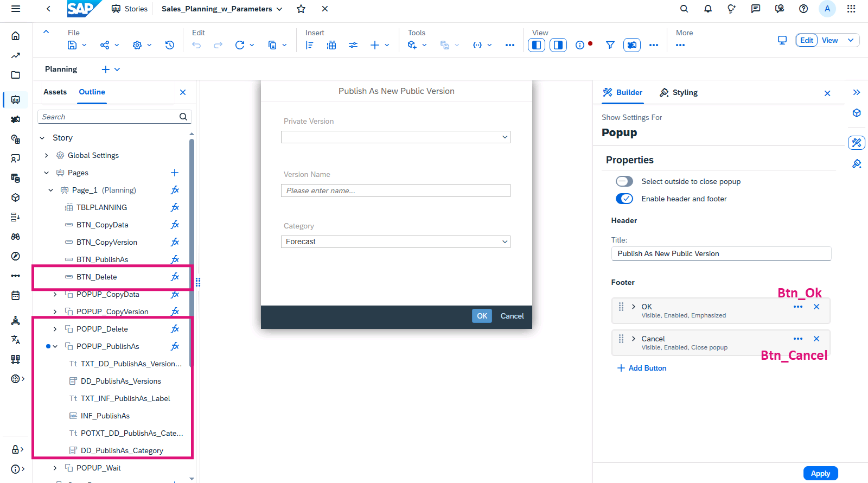Toggle right side panel view button
This screenshot has width=868, height=483.
pos(558,45)
